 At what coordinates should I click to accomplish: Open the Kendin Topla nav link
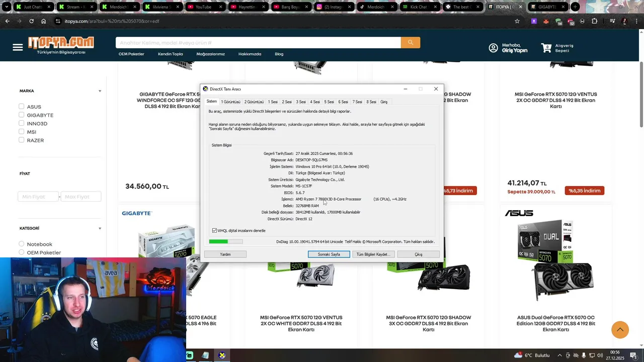[171, 54]
